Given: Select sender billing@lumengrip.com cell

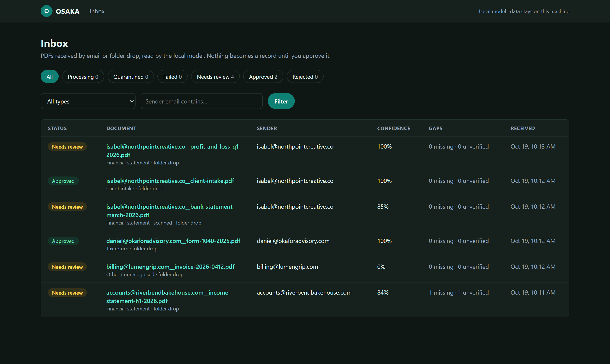Looking at the screenshot, I should point(287,267).
